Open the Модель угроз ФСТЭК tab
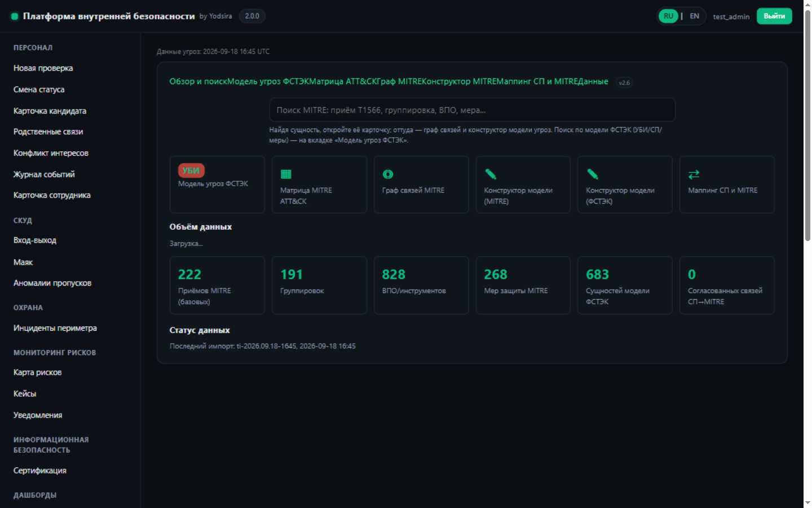This screenshot has width=812, height=508. [x=268, y=81]
